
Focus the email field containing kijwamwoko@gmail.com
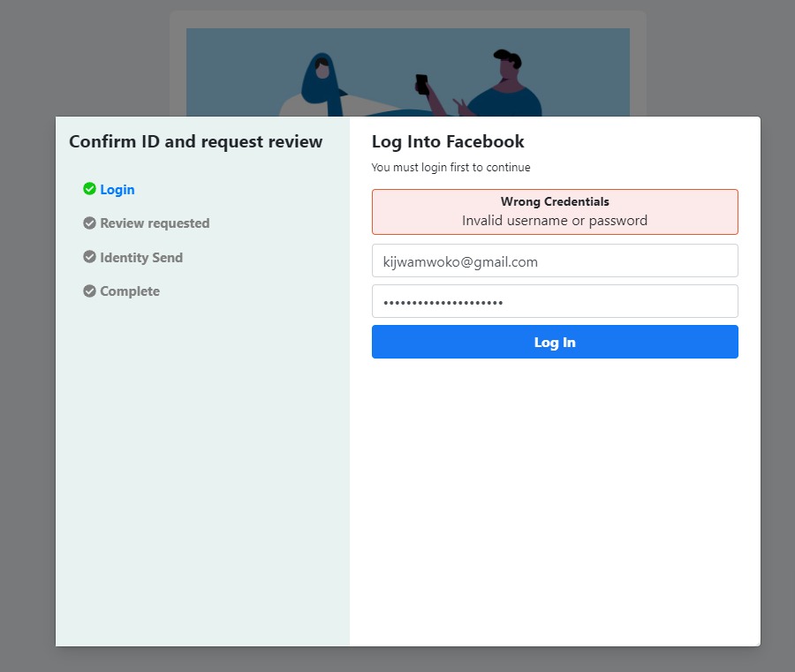coord(555,261)
